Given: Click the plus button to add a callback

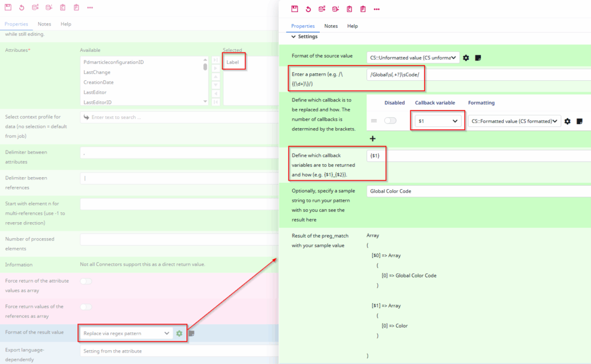Looking at the screenshot, I should (x=372, y=138).
